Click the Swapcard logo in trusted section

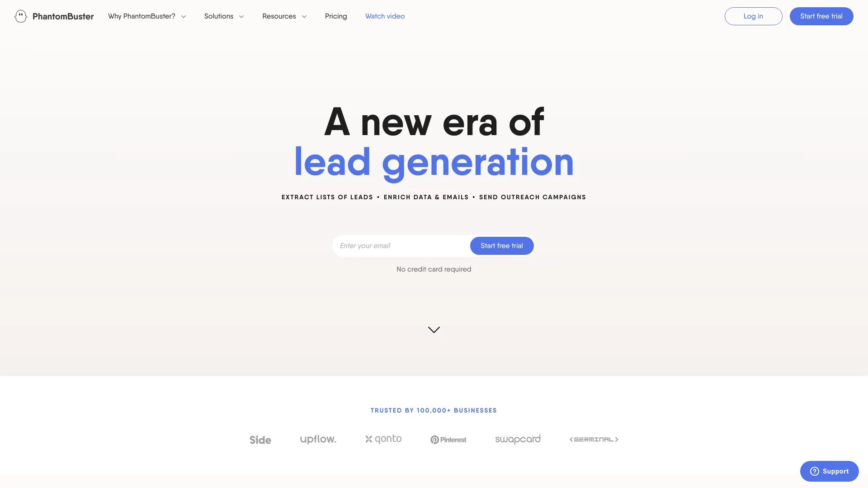click(x=518, y=440)
